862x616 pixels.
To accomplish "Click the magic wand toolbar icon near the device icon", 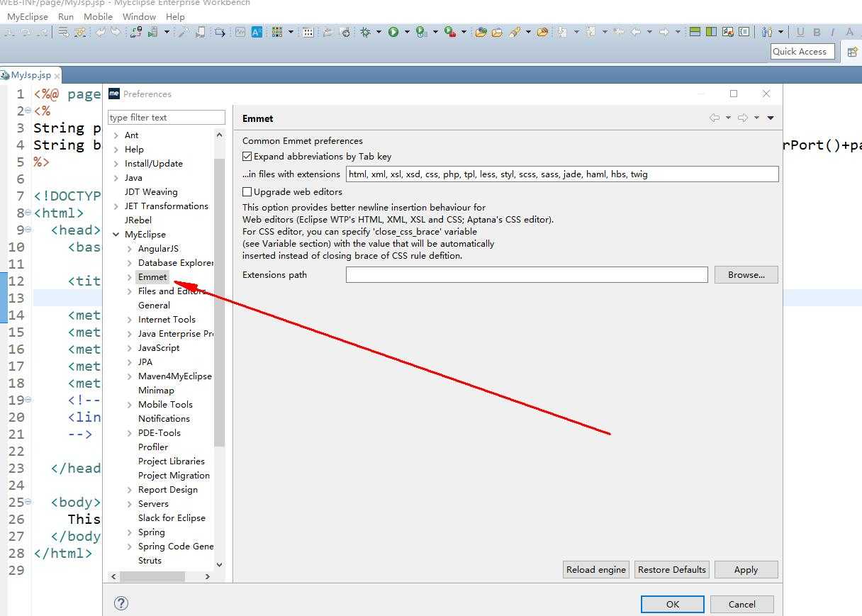I will pos(183,32).
